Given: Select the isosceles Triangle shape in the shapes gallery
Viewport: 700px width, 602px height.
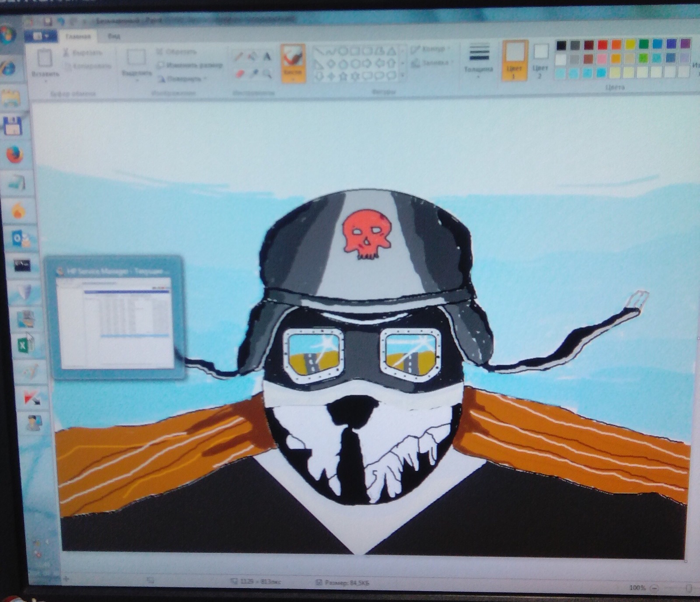Looking at the screenshot, I should click(x=392, y=51).
